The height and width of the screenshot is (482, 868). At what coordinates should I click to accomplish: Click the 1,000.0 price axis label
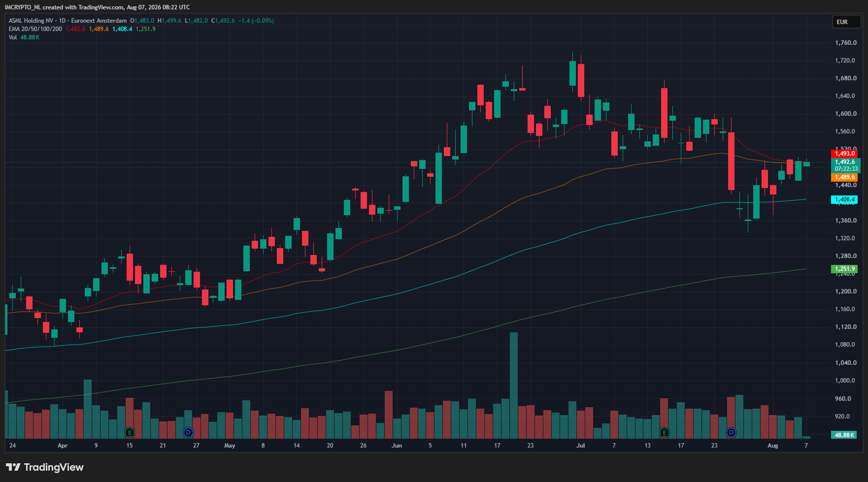click(846, 381)
